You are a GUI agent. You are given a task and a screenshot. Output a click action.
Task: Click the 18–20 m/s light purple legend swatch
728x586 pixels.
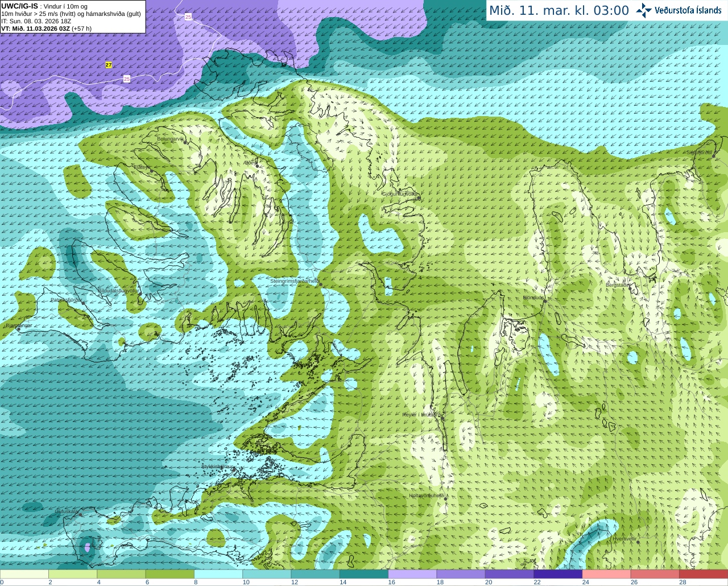461,574
